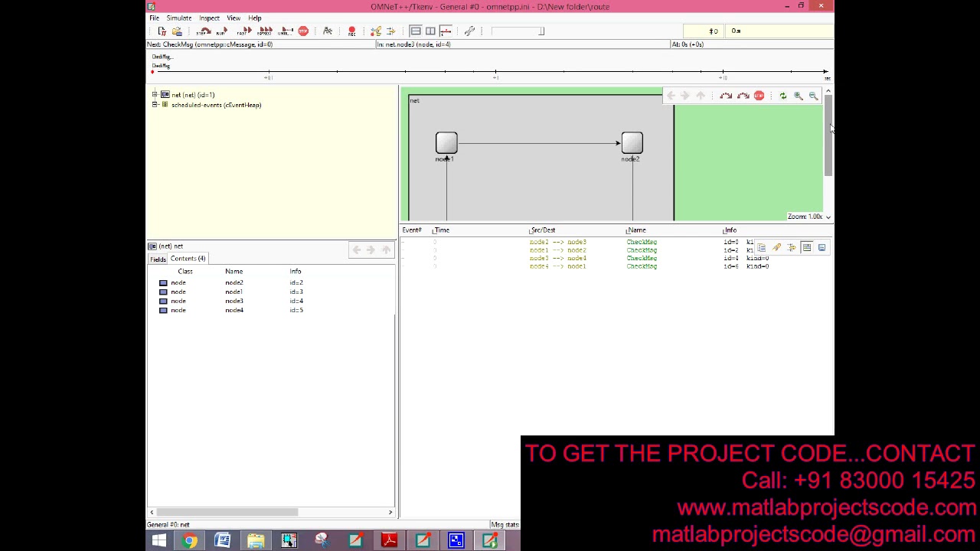Click the log filter icon
Image resolution: width=980 pixels, height=551 pixels.
(792, 248)
